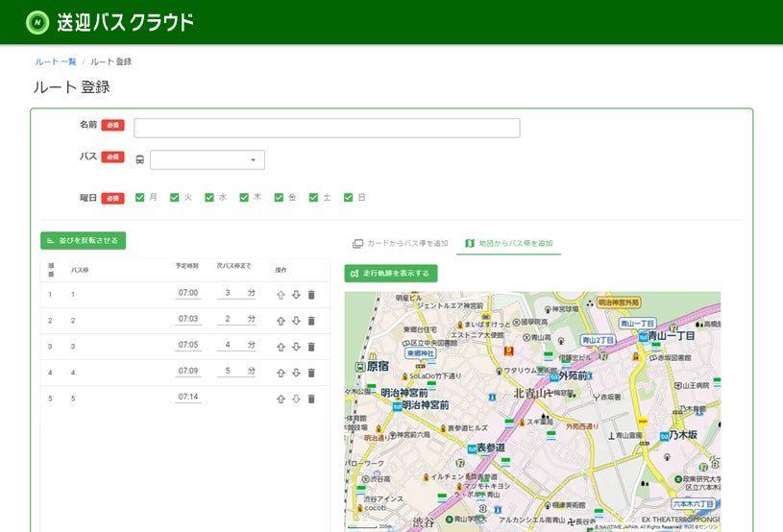Open the バス selection dropdown
This screenshot has height=532, width=783.
pos(207,159)
